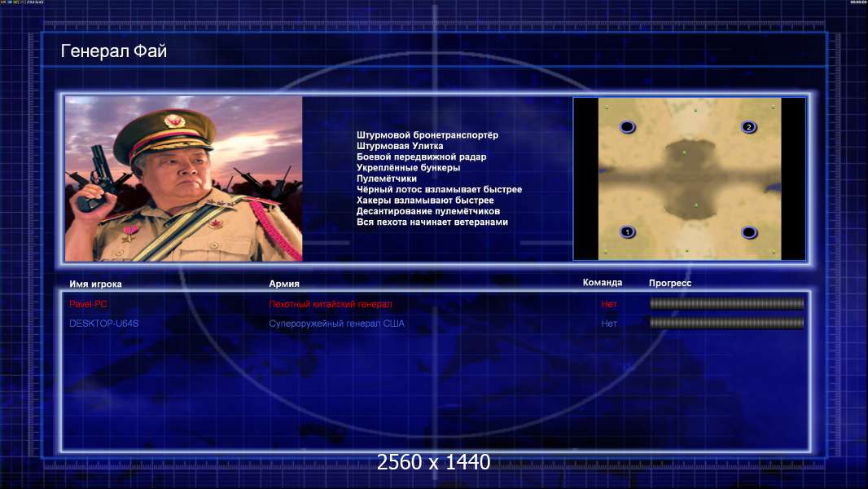The image size is (868, 489).
Task: Click start position marker 1 on map
Action: 627,232
